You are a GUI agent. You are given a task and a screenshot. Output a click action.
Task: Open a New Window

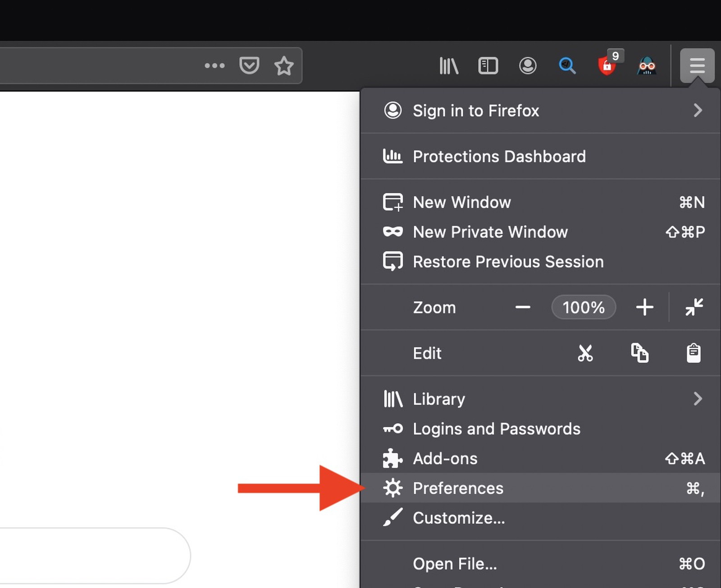click(x=540, y=202)
